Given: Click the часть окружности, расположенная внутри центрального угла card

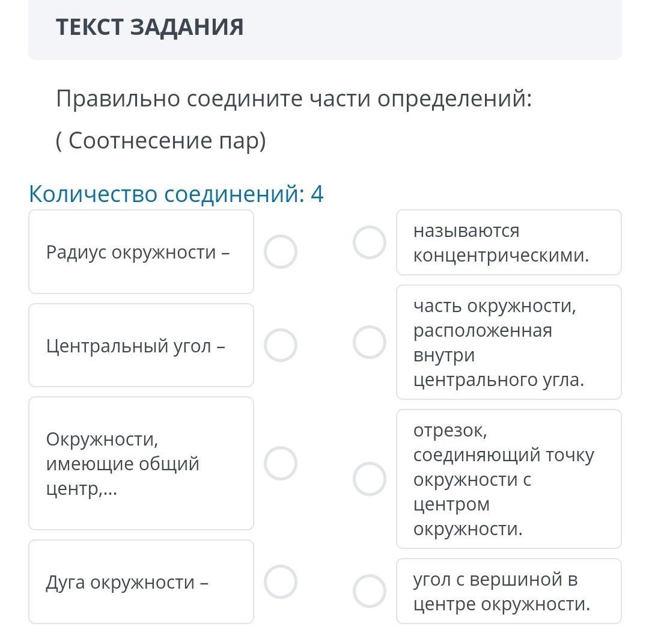Looking at the screenshot, I should tap(509, 342).
